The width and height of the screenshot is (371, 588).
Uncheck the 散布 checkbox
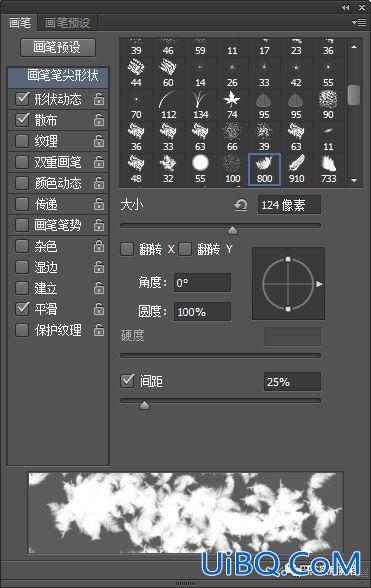coord(22,120)
